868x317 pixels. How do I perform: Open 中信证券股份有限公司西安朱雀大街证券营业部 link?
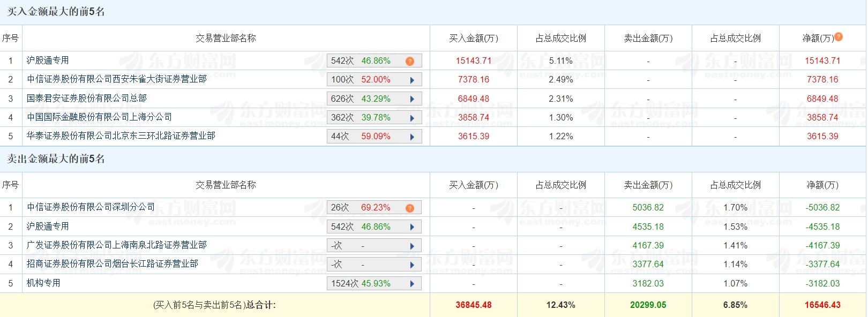[x=117, y=79]
